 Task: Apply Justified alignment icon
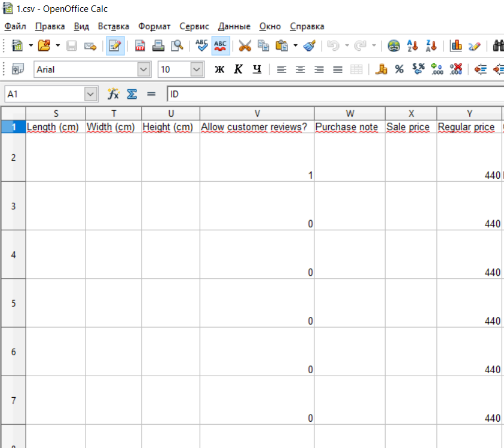tap(338, 69)
